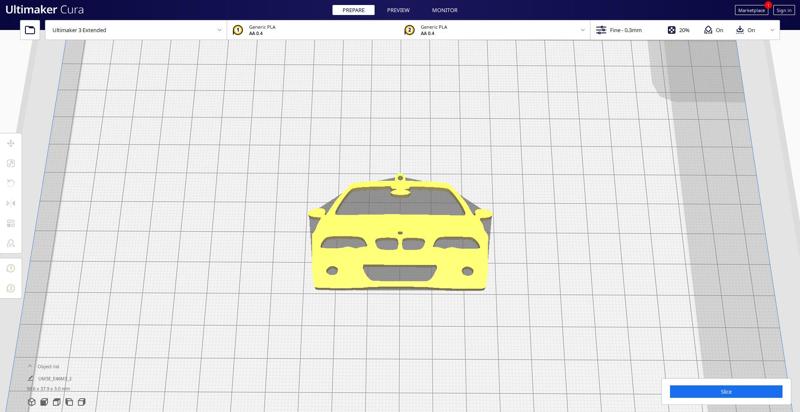Click the blue Slice button
The image size is (800, 412).
726,392
